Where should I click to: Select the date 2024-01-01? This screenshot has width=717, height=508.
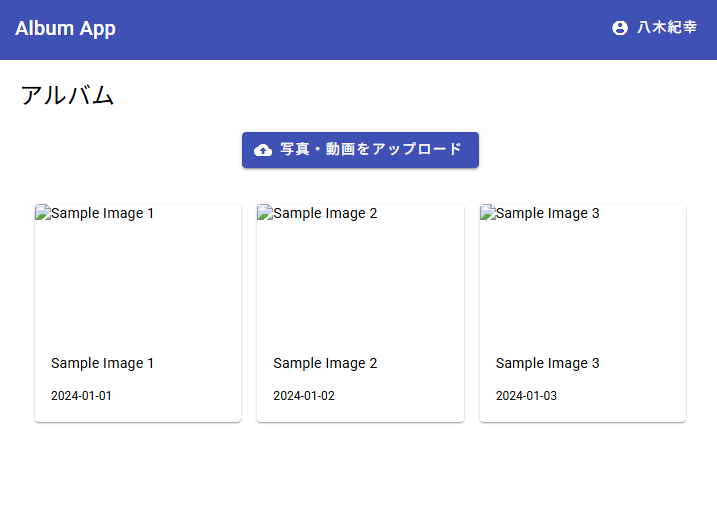81,396
